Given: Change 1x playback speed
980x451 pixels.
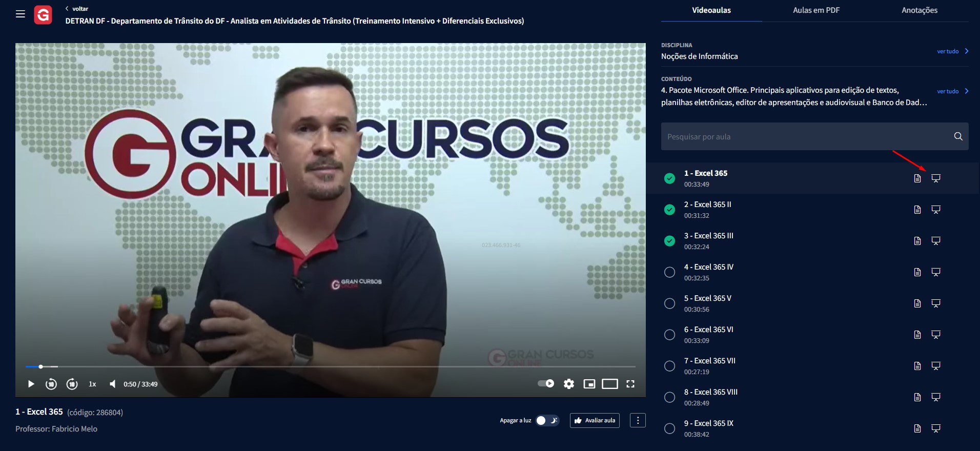Looking at the screenshot, I should tap(92, 384).
